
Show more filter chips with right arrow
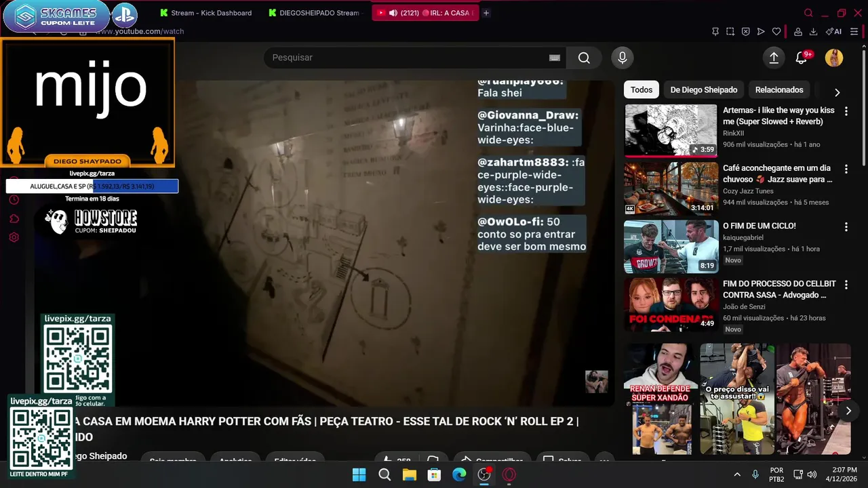[837, 92]
